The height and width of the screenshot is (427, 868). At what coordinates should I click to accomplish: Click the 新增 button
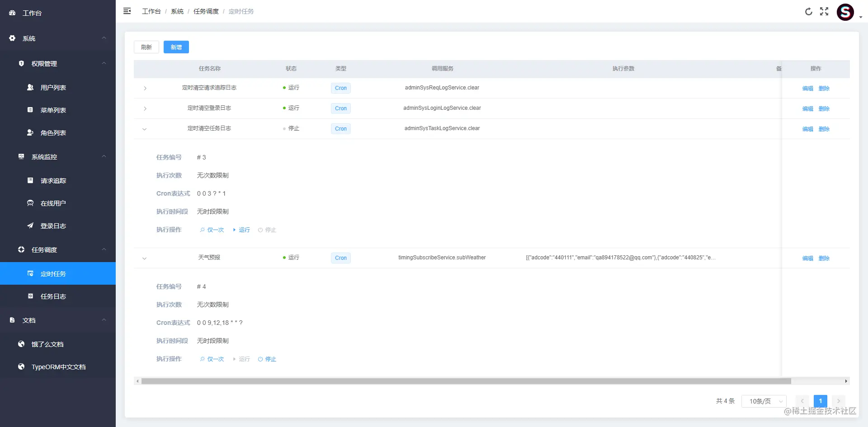pos(176,47)
